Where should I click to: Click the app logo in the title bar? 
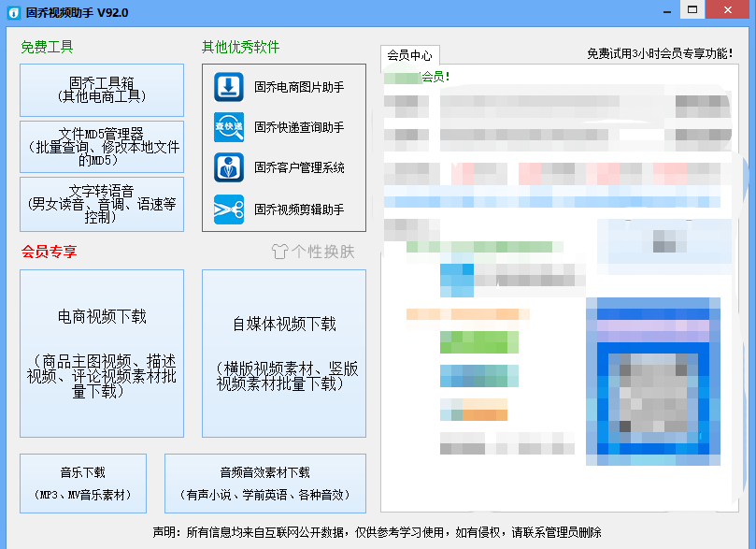click(x=13, y=10)
